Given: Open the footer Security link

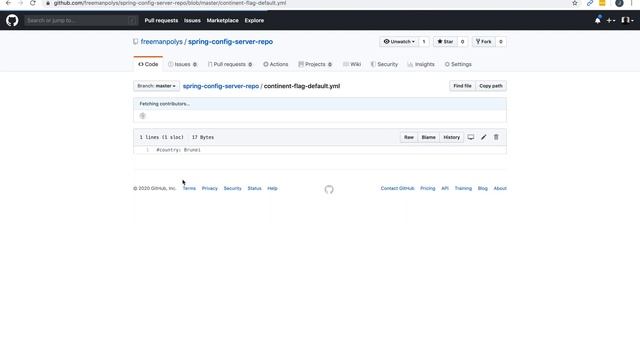Looking at the screenshot, I should pos(232,189).
